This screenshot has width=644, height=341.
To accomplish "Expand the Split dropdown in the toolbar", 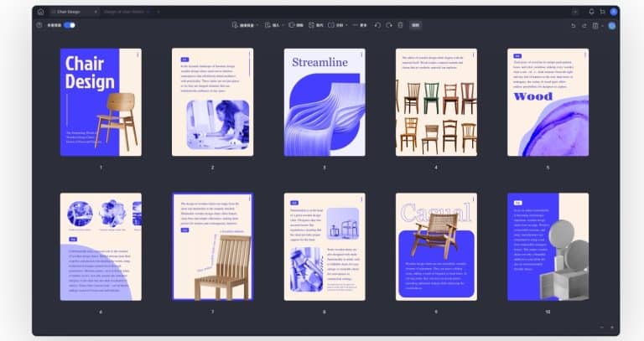I will pos(338,26).
